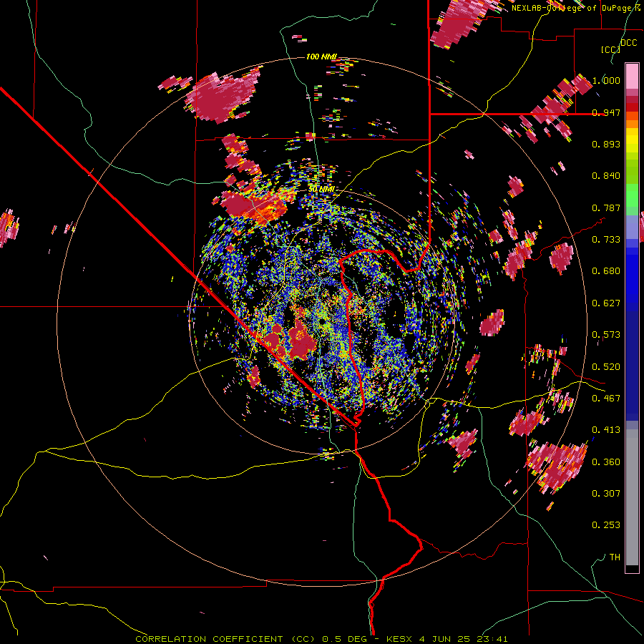Select the 0.627 scale value
The width and height of the screenshot is (644, 644).
tap(606, 303)
